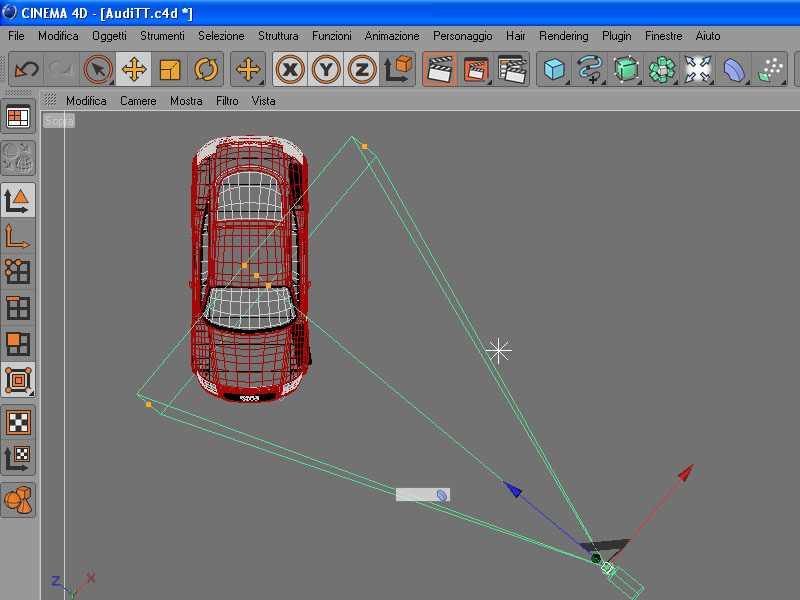Click the Undo arrow icon

pyautogui.click(x=27, y=69)
